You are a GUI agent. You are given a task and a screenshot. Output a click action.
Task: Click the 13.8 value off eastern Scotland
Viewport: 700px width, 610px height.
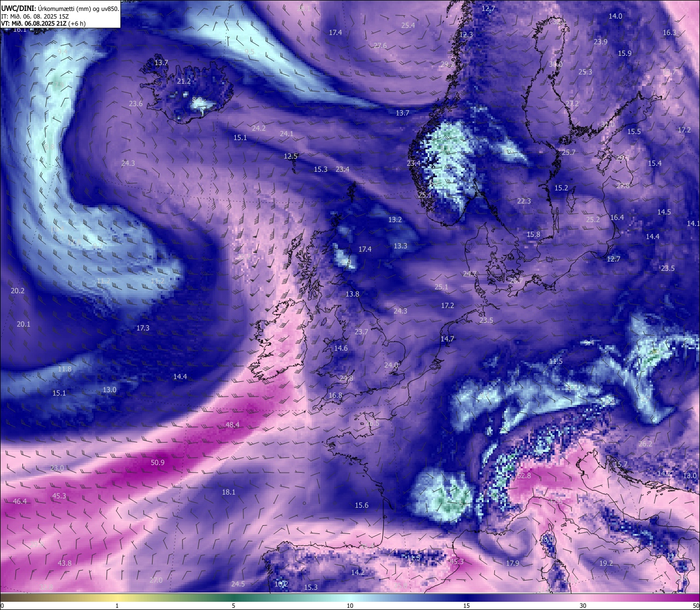tap(352, 294)
